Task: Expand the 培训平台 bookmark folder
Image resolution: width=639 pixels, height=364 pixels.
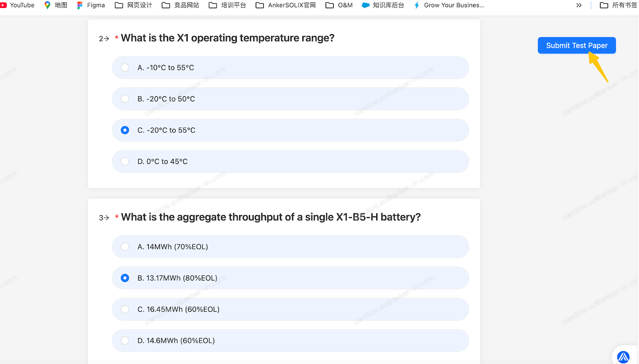Action: click(227, 5)
